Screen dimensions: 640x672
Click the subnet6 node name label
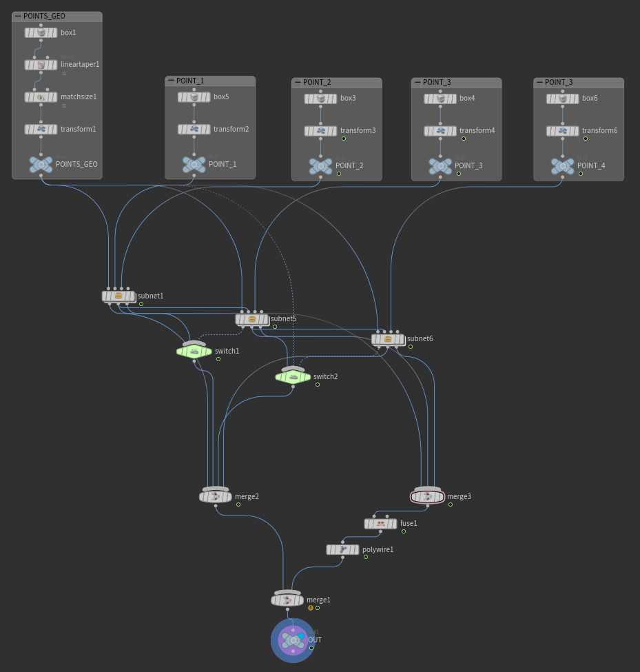[x=420, y=338]
